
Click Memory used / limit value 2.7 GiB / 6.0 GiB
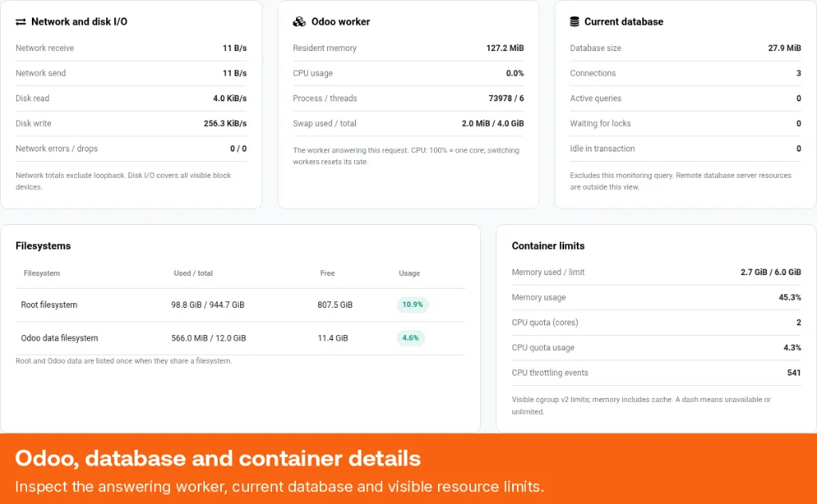[771, 272]
